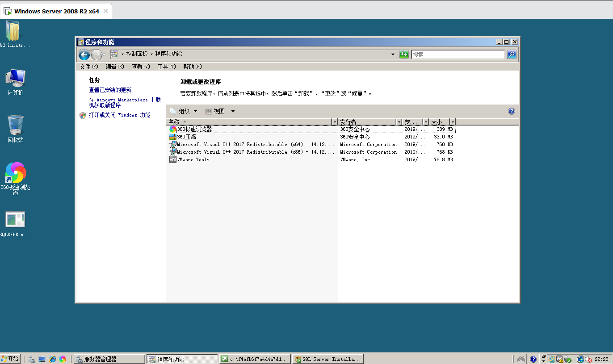Click the 控制面板 breadcrumb in address bar
The height and width of the screenshot is (364, 613).
(137, 54)
